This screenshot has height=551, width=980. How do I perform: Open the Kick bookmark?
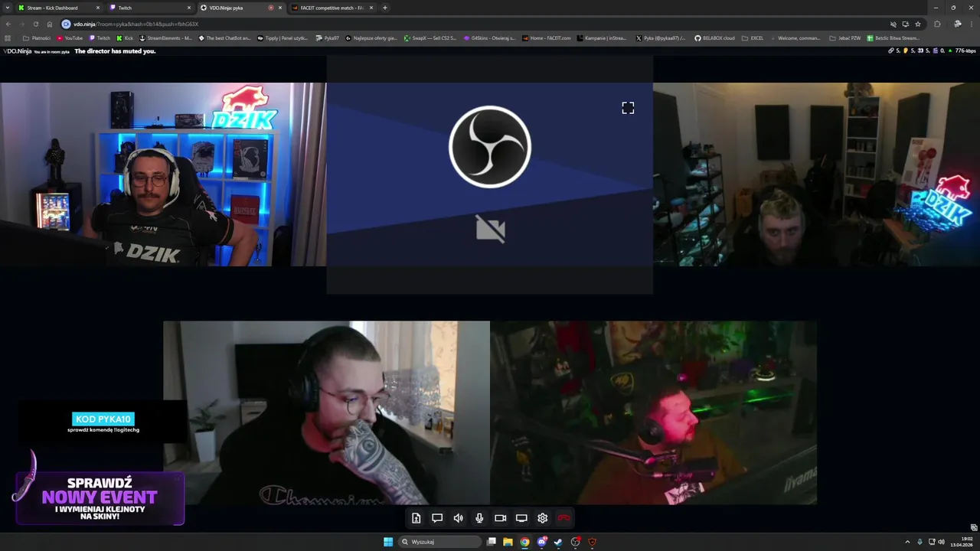[125, 37]
